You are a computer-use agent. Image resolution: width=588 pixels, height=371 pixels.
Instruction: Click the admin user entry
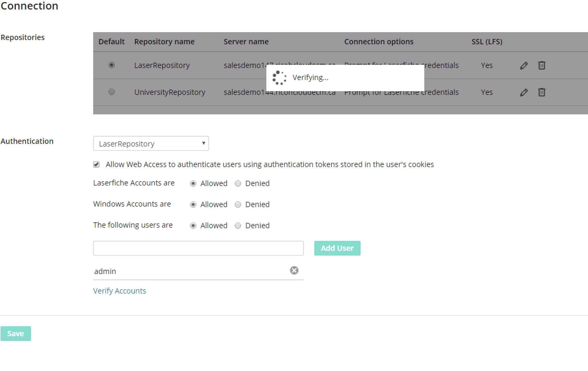click(x=105, y=271)
